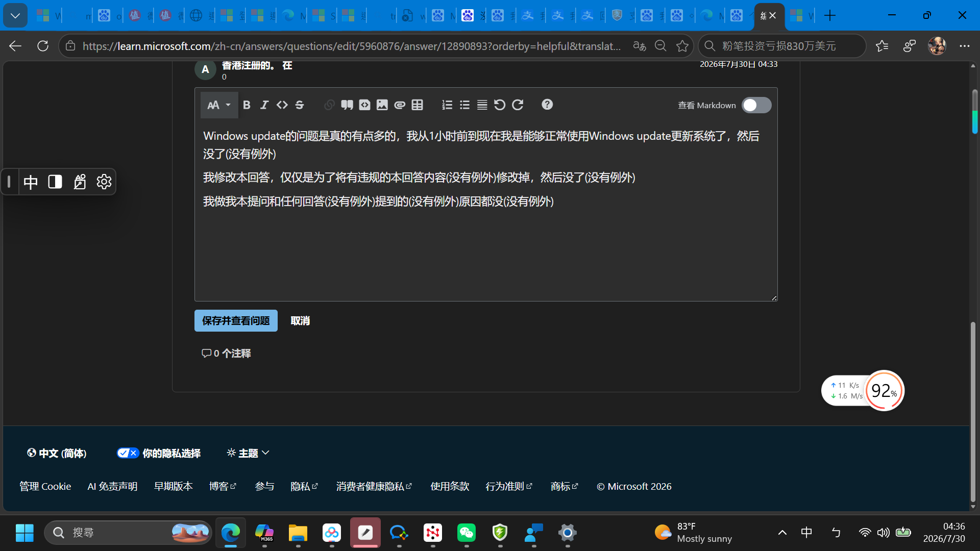The width and height of the screenshot is (980, 551).
Task: Add an attachment with the paperclip icon
Action: [x=400, y=105]
